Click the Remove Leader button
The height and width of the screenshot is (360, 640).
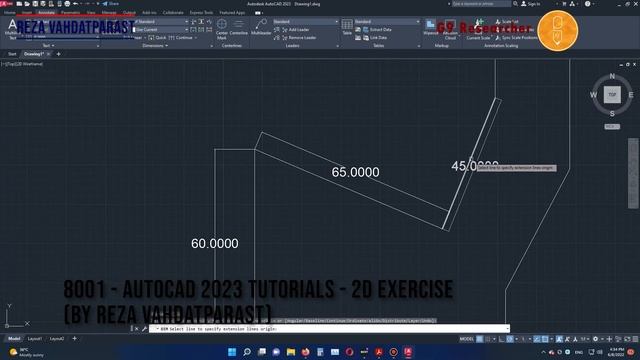click(298, 38)
